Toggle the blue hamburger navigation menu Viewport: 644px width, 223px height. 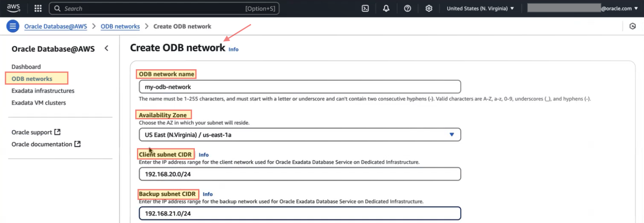click(13, 26)
